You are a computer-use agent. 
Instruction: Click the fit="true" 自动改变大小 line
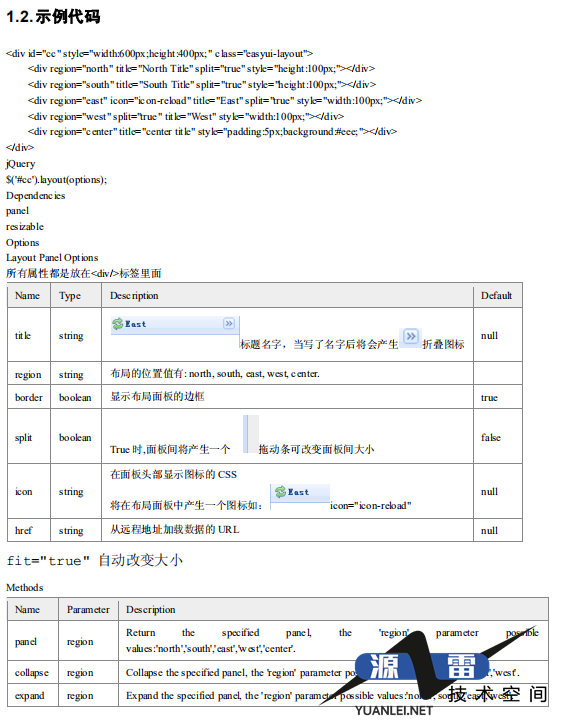click(95, 561)
